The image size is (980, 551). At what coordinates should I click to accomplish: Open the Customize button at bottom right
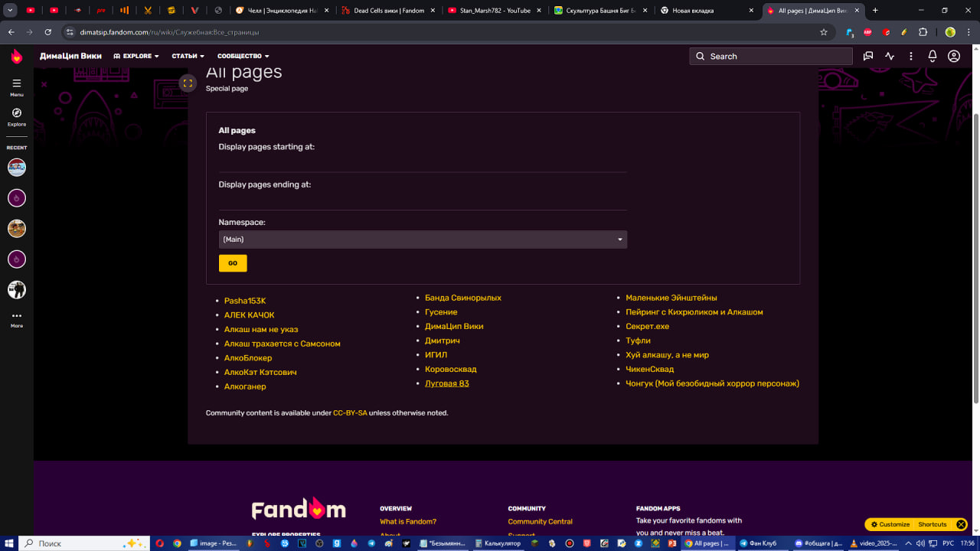pos(890,524)
